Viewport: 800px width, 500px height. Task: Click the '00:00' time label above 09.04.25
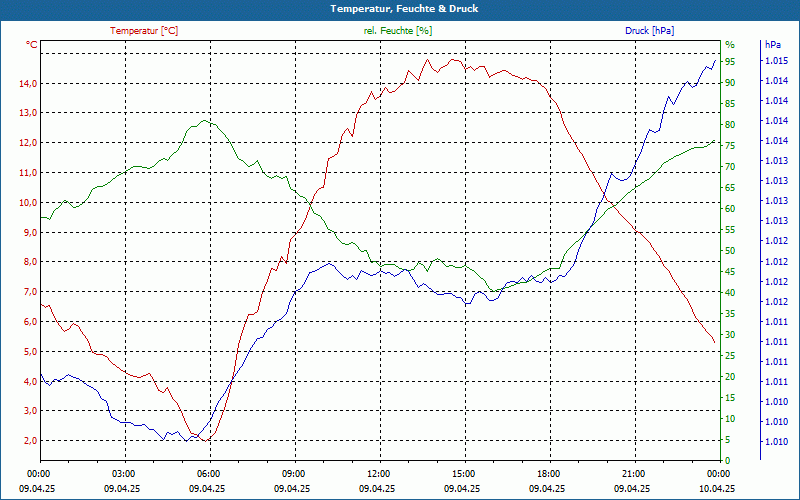[x=38, y=473]
